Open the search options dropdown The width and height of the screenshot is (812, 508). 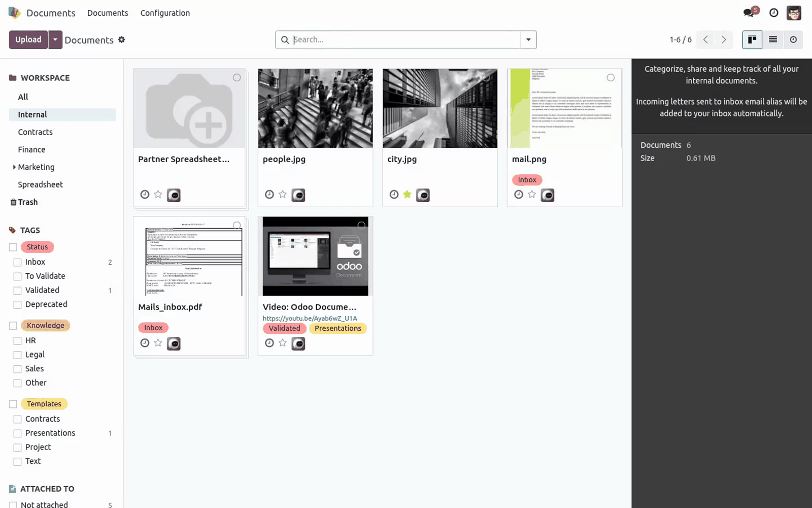(x=528, y=40)
